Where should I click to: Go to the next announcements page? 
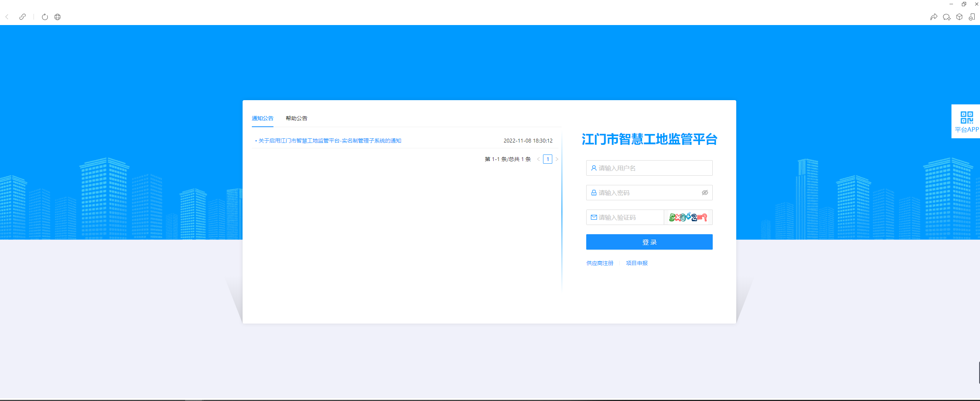[557, 159]
